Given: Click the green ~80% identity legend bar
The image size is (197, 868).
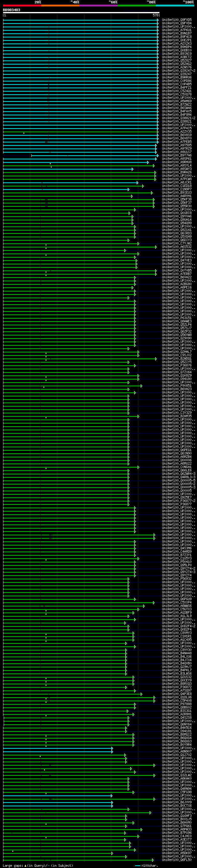Looking at the screenshot, I should (137, 6).
